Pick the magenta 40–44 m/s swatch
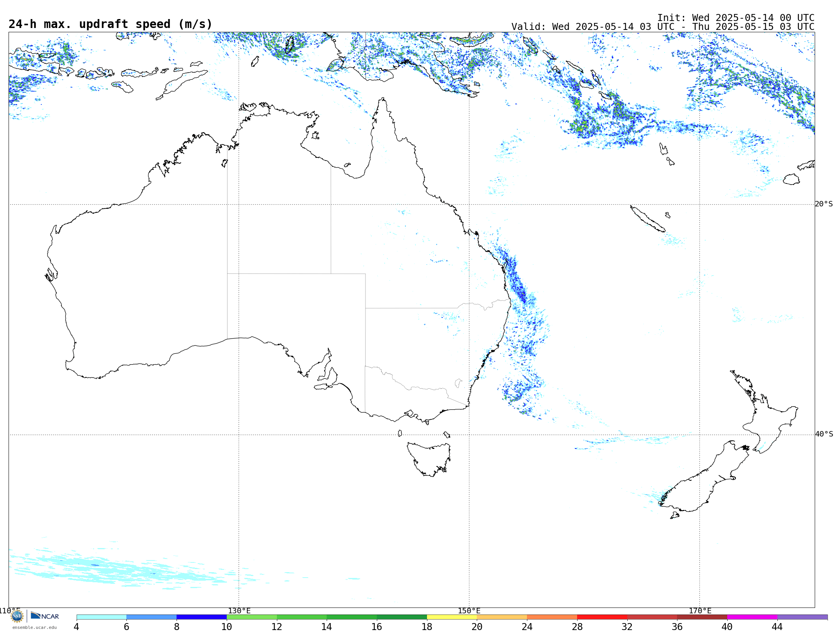This screenshot has height=632, width=840. pyautogui.click(x=752, y=617)
